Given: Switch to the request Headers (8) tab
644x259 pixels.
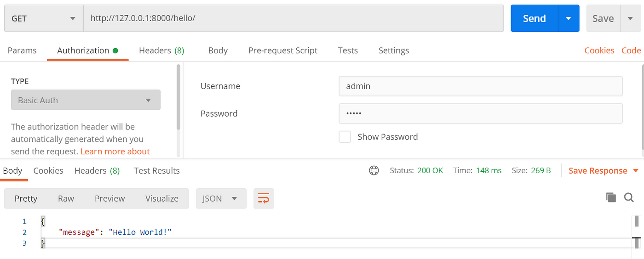Looking at the screenshot, I should (161, 51).
